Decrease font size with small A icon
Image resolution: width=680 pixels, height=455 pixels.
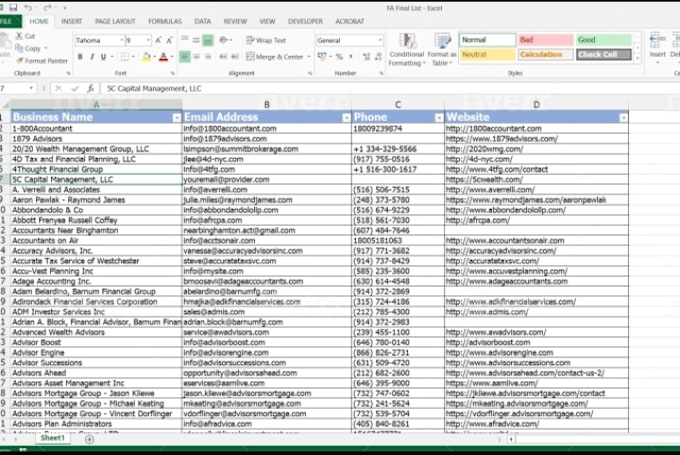coord(170,40)
